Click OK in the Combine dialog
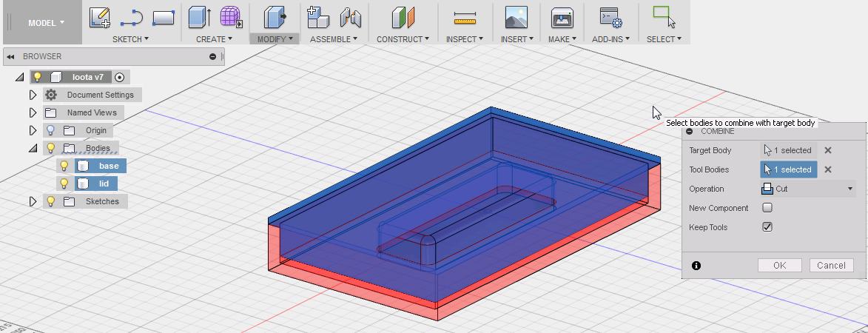This screenshot has height=333, width=868. coord(779,266)
